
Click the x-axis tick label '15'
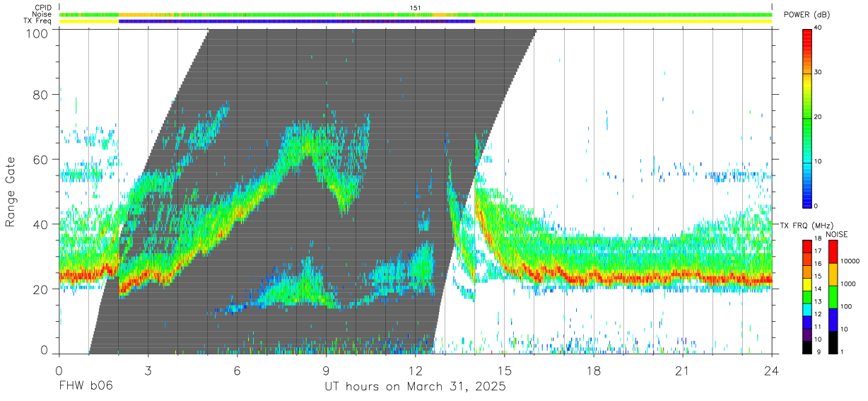pos(505,371)
